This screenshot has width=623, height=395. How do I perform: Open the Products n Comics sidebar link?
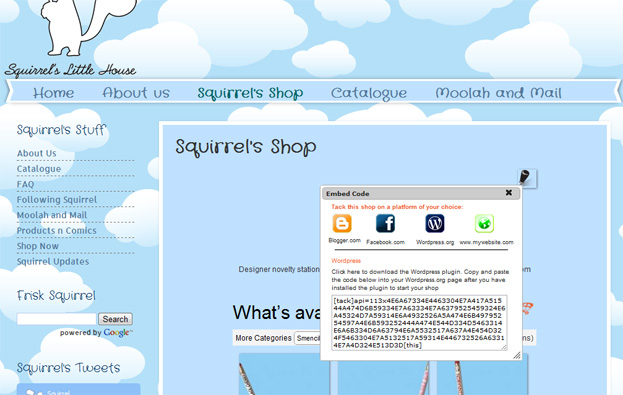tap(56, 231)
